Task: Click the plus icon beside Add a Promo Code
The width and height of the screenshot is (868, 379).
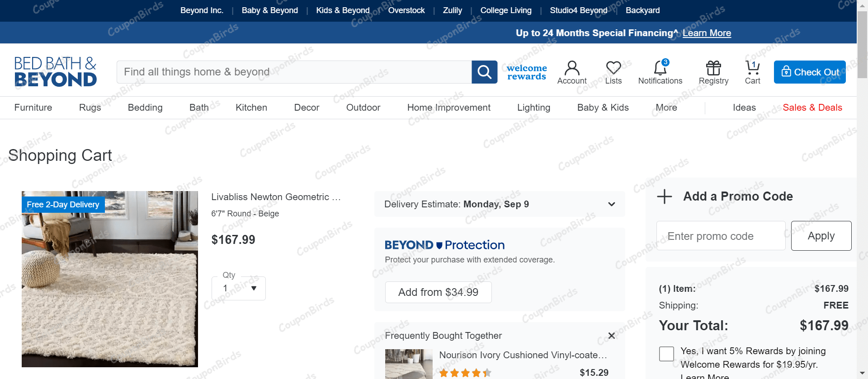Action: click(664, 197)
